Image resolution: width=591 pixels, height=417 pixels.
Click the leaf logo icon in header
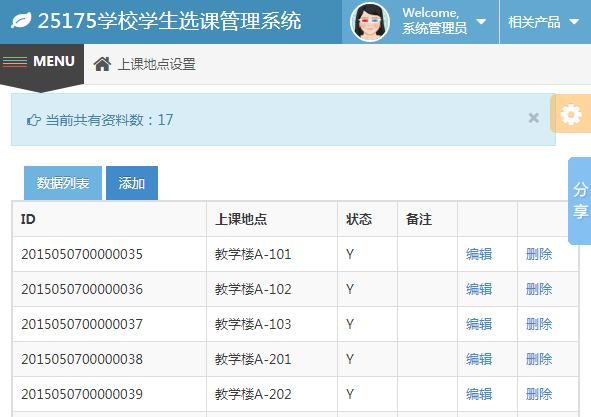pyautogui.click(x=21, y=20)
